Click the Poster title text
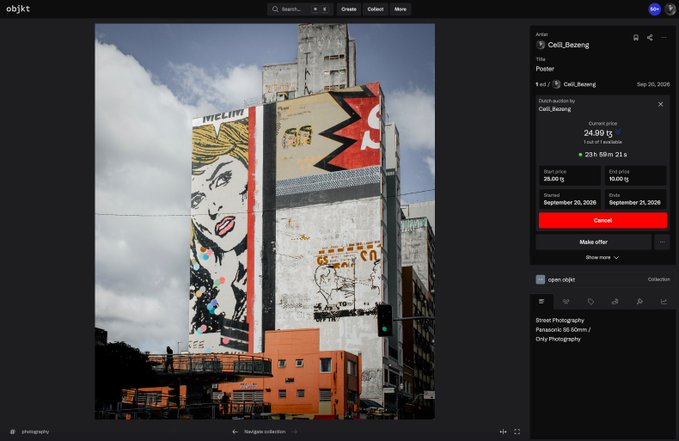Viewport: 679px width, 441px height. click(545, 69)
